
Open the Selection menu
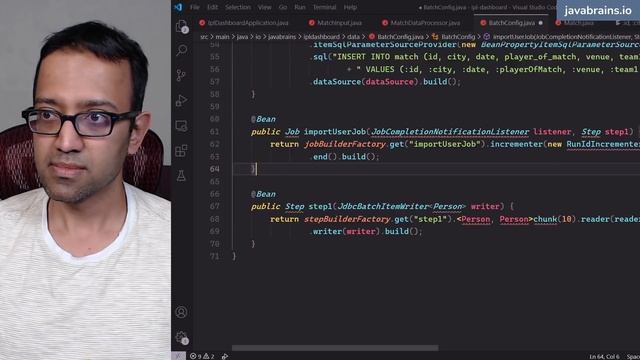point(238,7)
